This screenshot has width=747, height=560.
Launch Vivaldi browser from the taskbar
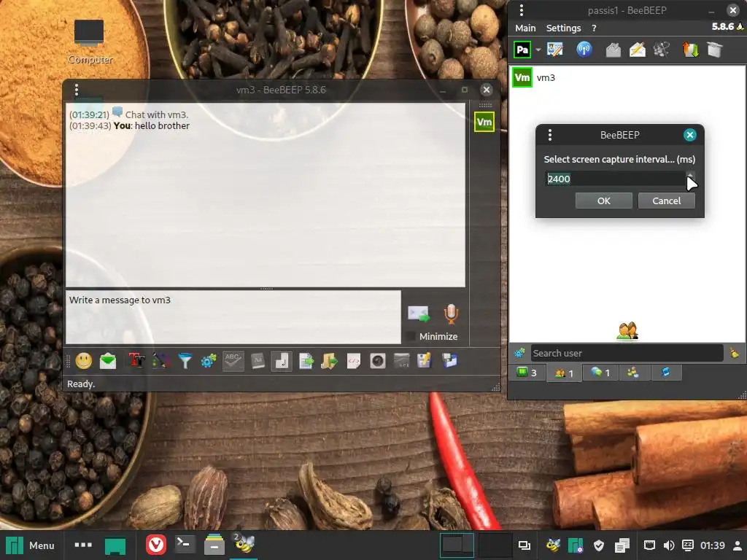click(x=156, y=545)
